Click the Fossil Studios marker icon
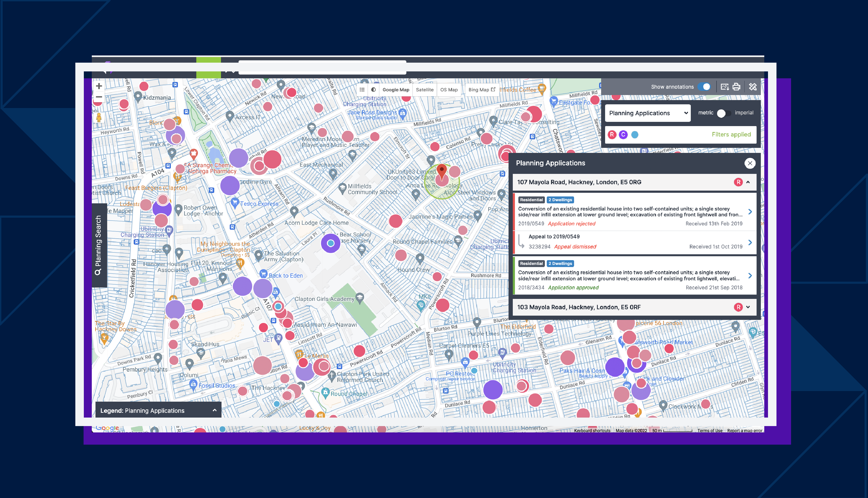 (x=193, y=385)
